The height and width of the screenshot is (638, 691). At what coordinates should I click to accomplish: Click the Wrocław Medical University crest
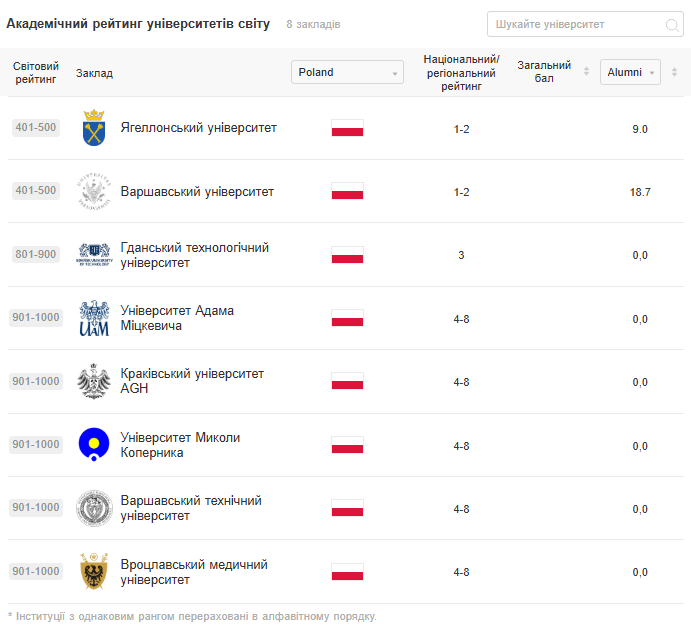(94, 571)
